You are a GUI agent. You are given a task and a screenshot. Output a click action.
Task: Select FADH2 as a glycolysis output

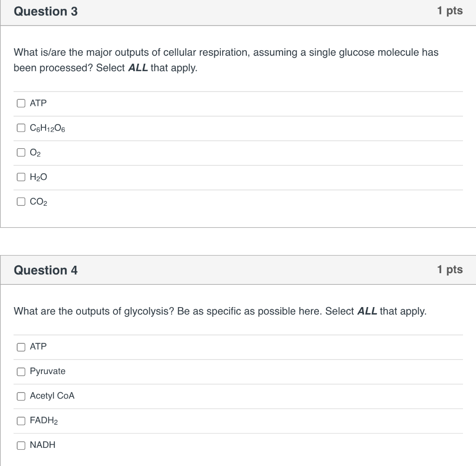pos(21,420)
